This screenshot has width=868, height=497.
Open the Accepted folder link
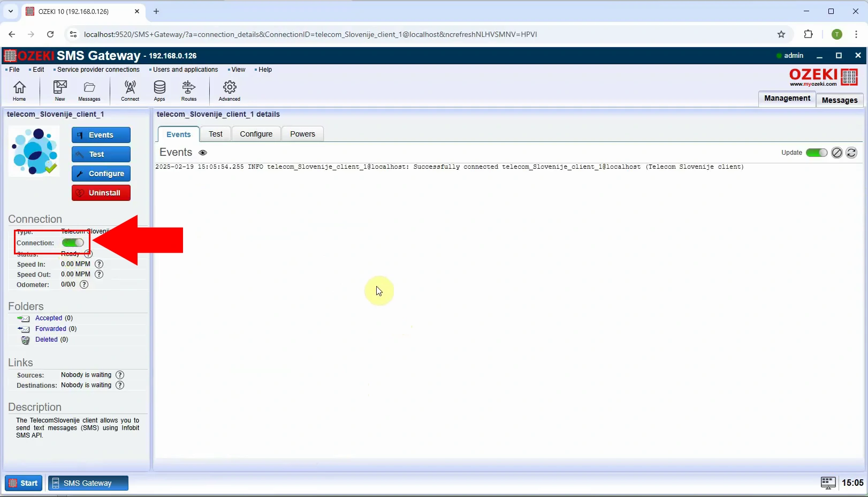[x=49, y=318]
